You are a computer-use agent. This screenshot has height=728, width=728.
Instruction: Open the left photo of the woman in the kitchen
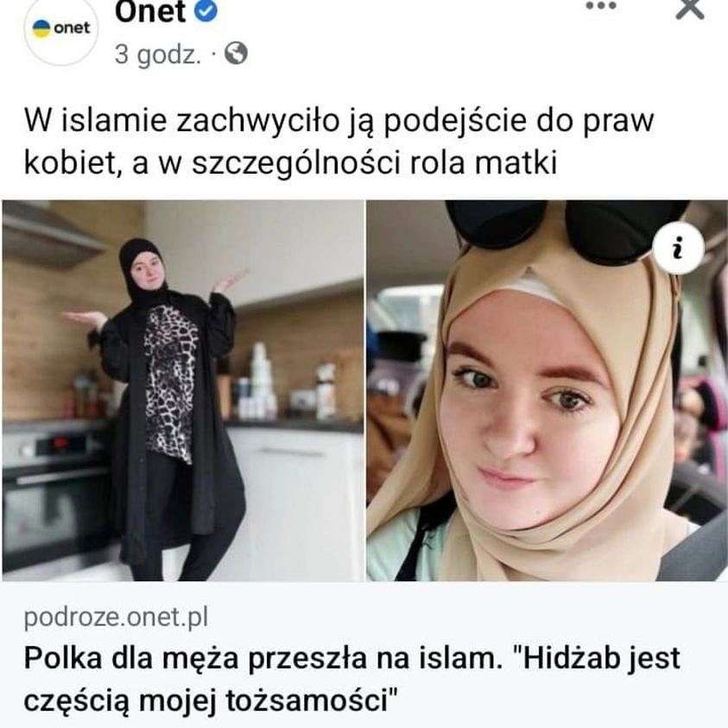click(x=183, y=390)
